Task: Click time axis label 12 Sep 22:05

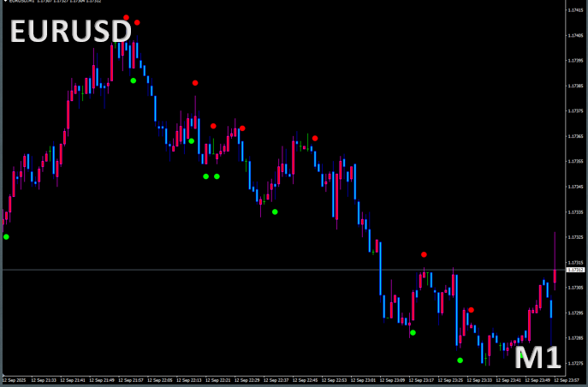Action: [x=160, y=380]
